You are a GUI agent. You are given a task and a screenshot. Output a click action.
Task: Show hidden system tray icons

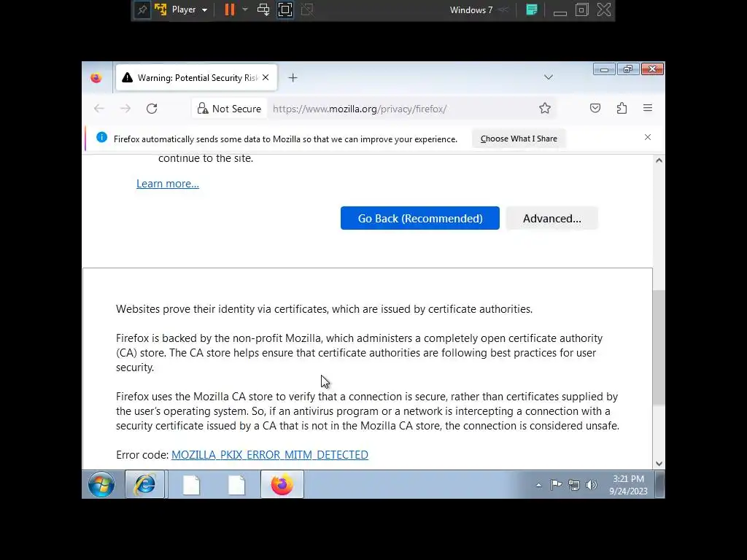pos(538,485)
